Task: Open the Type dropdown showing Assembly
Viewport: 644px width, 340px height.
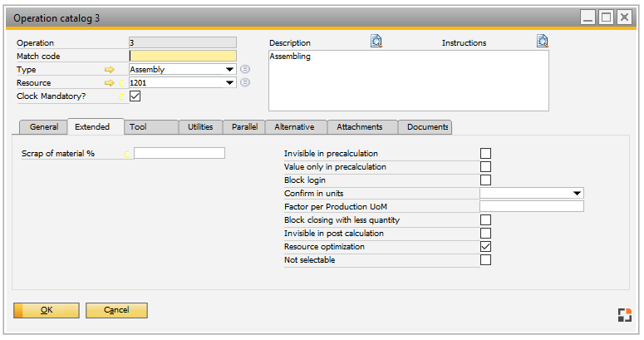Action: pyautogui.click(x=230, y=70)
